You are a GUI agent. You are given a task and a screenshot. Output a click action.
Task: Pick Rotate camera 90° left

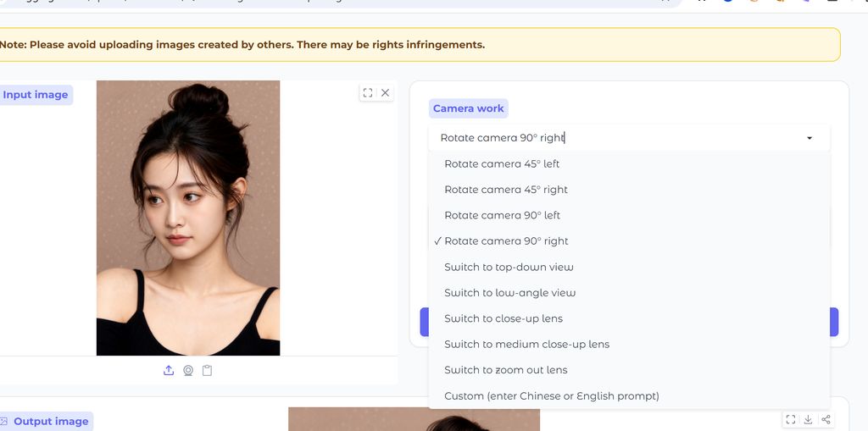(502, 215)
